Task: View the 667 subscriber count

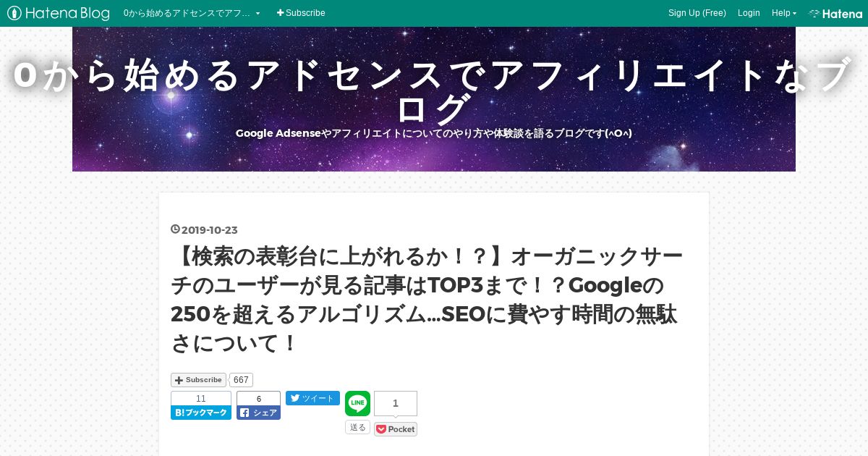Action: pos(241,380)
